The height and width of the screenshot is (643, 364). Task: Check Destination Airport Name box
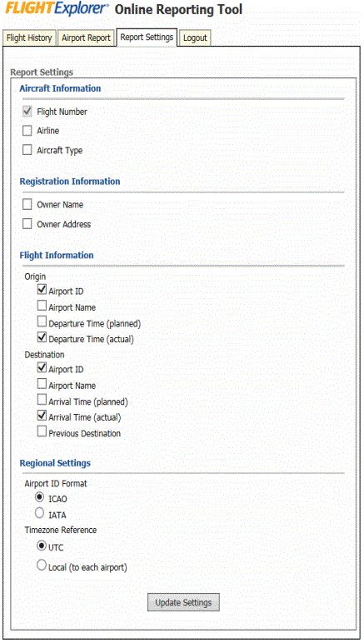[x=42, y=384]
